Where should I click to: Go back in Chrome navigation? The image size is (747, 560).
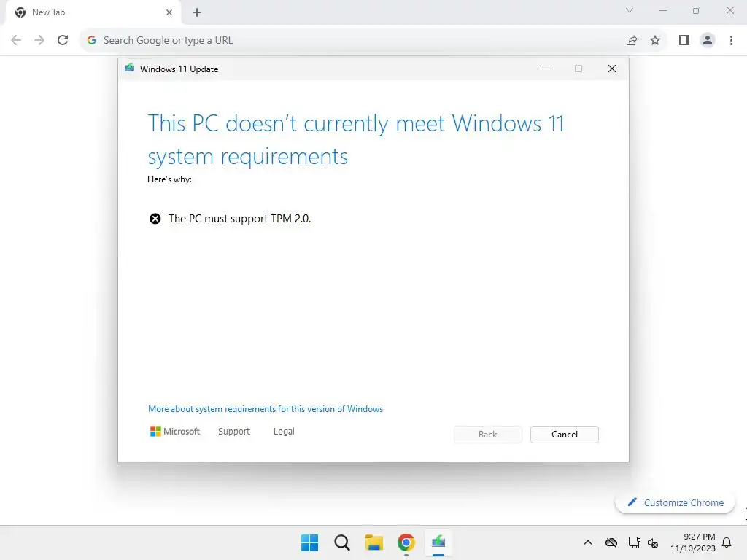16,41
